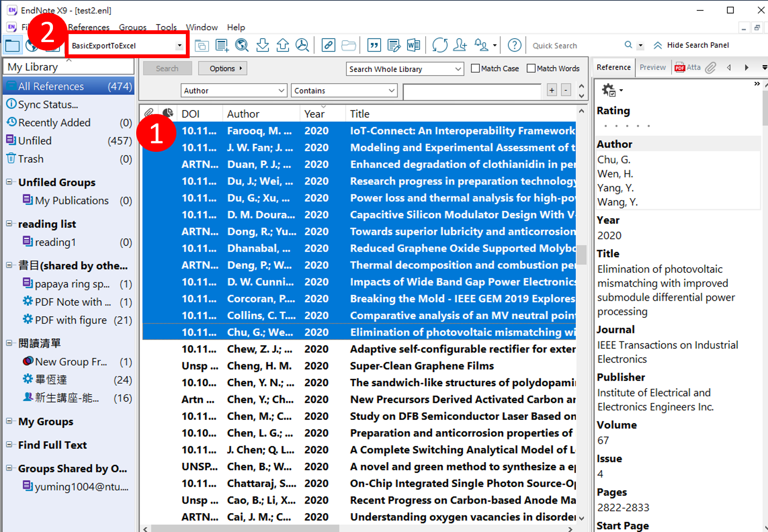Click the New Reference toolbar icon

pyautogui.click(x=222, y=45)
